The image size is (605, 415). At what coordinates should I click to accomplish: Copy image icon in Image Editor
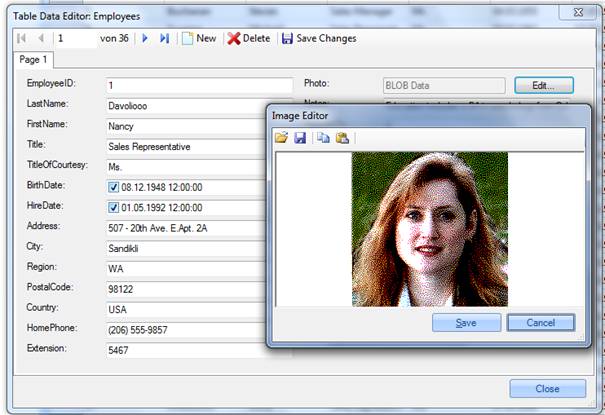[323, 137]
